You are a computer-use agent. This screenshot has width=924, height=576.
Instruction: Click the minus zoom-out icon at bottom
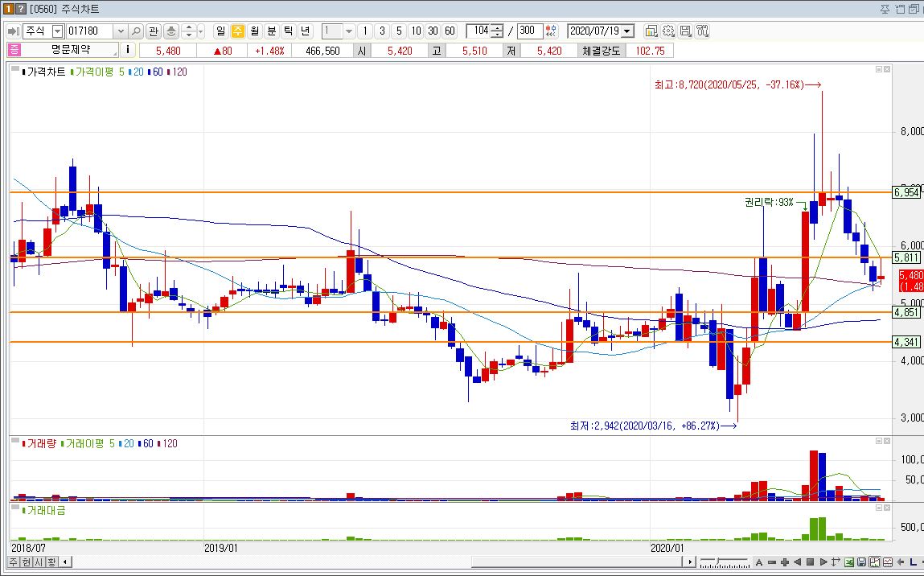[x=772, y=562]
